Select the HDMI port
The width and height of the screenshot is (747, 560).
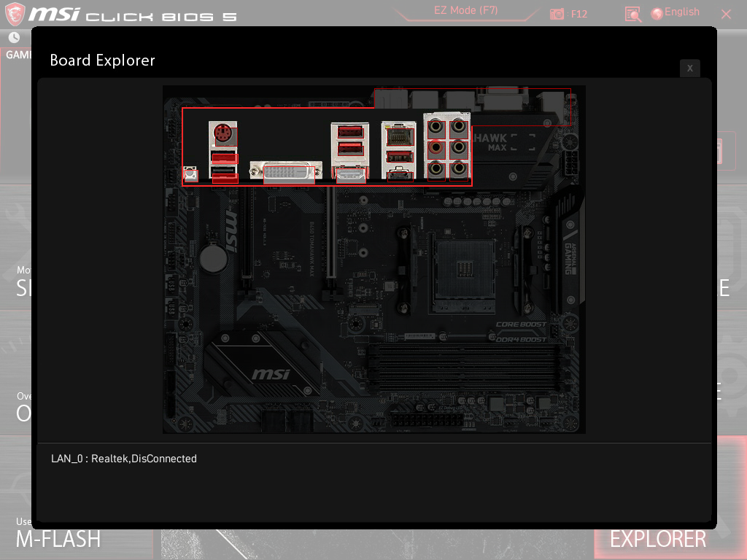click(x=351, y=176)
